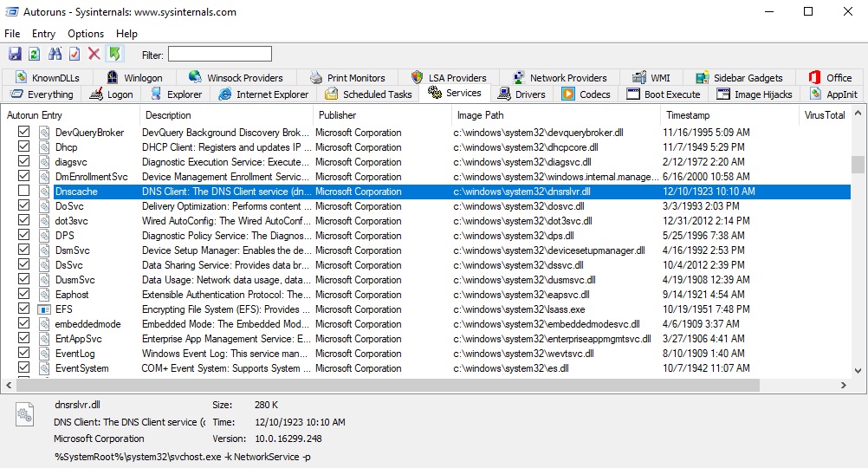Uncheck the DevQueryBroker entry checkbox
868x468 pixels.
point(23,131)
